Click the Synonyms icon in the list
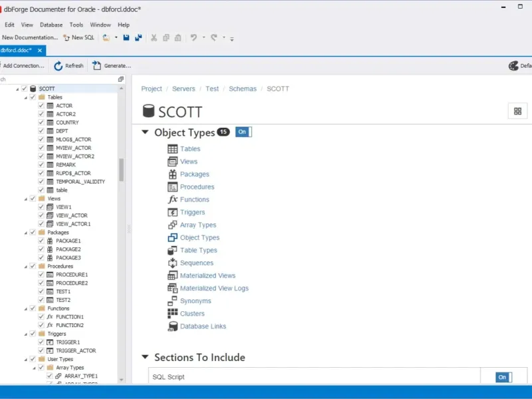This screenshot has width=532, height=399. tap(172, 301)
